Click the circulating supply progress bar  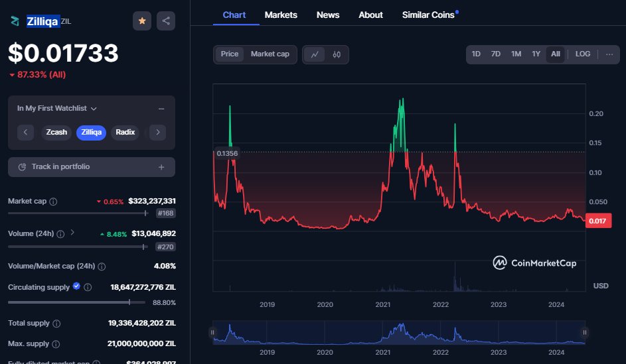point(76,302)
